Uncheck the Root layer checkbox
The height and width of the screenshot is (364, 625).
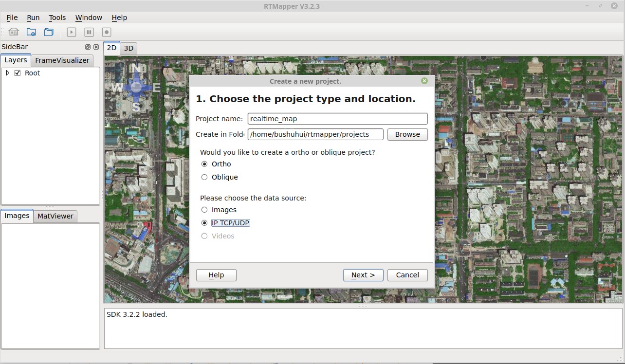18,73
